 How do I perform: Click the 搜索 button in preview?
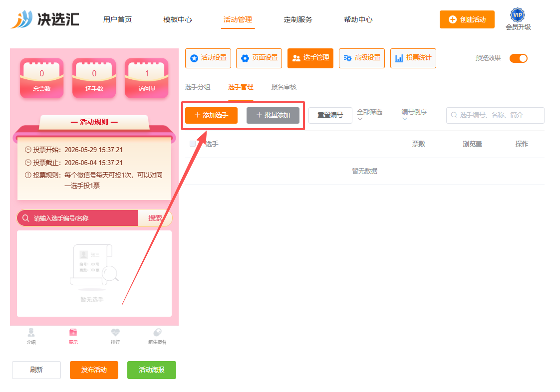pos(155,218)
